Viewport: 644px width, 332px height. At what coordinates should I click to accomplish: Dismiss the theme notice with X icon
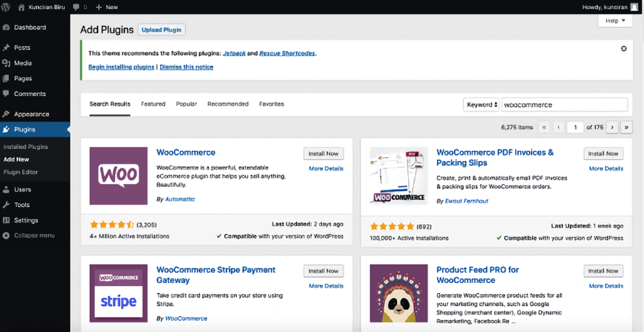coord(623,49)
